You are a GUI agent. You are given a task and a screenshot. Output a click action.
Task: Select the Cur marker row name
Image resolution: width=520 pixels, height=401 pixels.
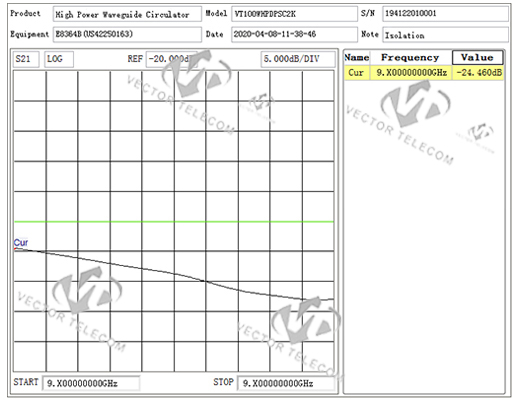(357, 73)
